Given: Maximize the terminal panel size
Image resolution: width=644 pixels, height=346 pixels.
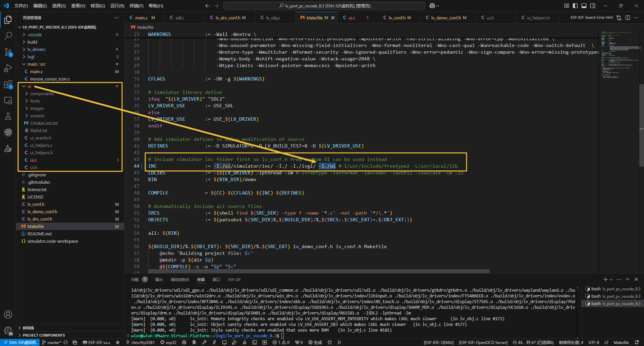Looking at the screenshot, I should (x=628, y=279).
